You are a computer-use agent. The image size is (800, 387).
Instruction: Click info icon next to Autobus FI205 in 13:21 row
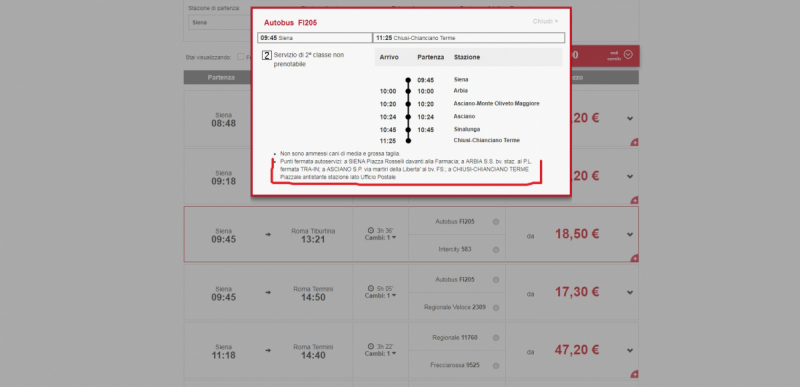point(496,222)
